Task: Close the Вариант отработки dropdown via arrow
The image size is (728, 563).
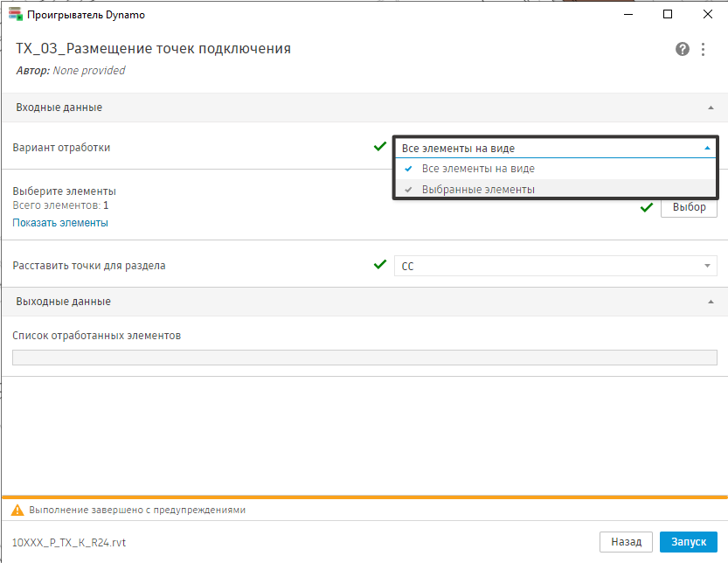Action: click(707, 149)
